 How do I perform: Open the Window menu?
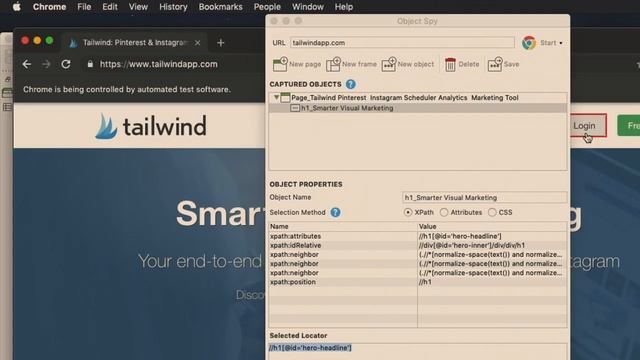(x=308, y=7)
